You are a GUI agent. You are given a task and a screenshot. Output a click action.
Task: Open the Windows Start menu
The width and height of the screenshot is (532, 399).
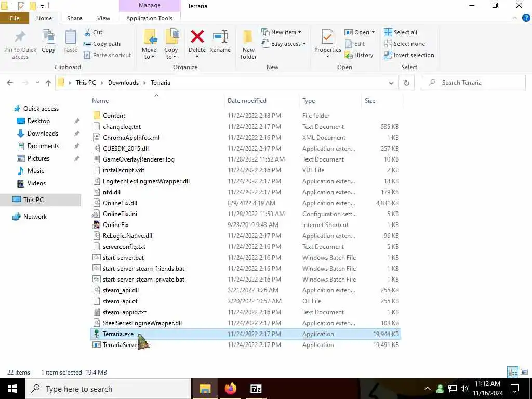point(12,389)
